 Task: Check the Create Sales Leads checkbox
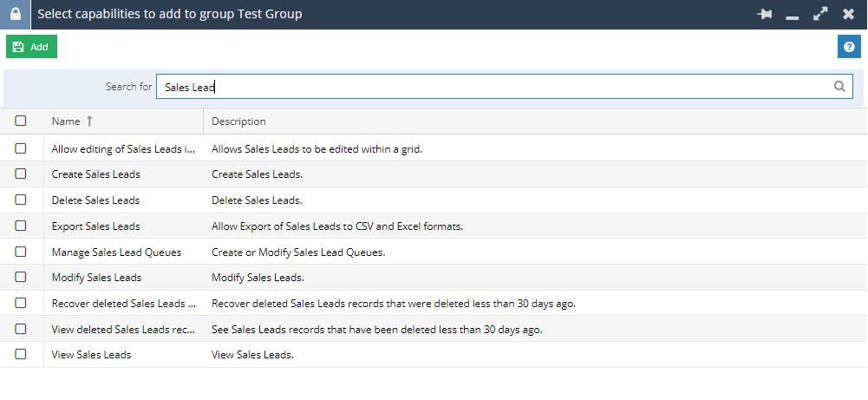21,174
